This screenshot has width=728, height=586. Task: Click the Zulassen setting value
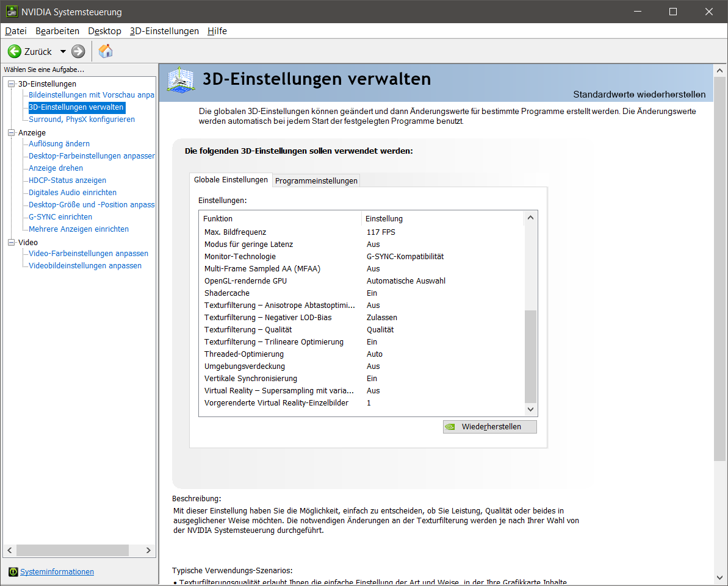[x=381, y=317]
